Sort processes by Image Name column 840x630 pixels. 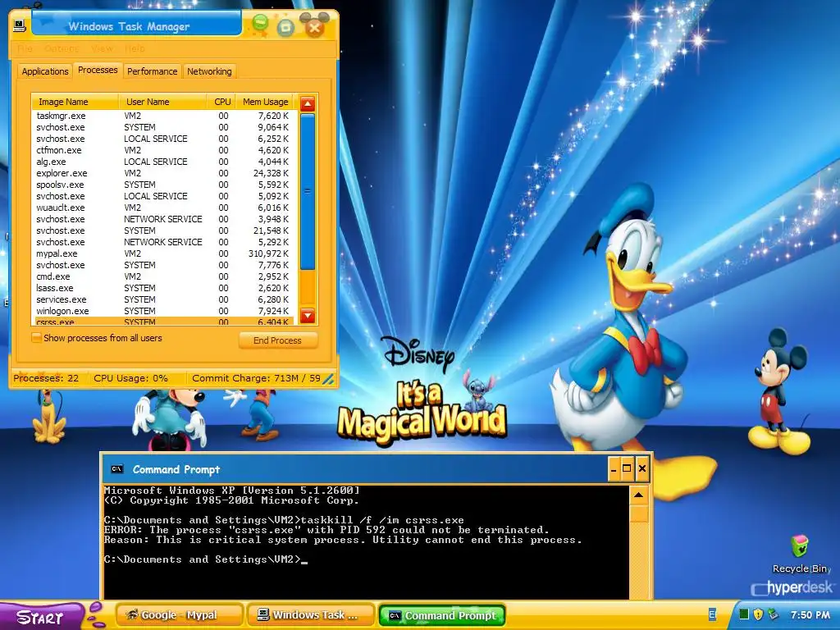click(75, 102)
